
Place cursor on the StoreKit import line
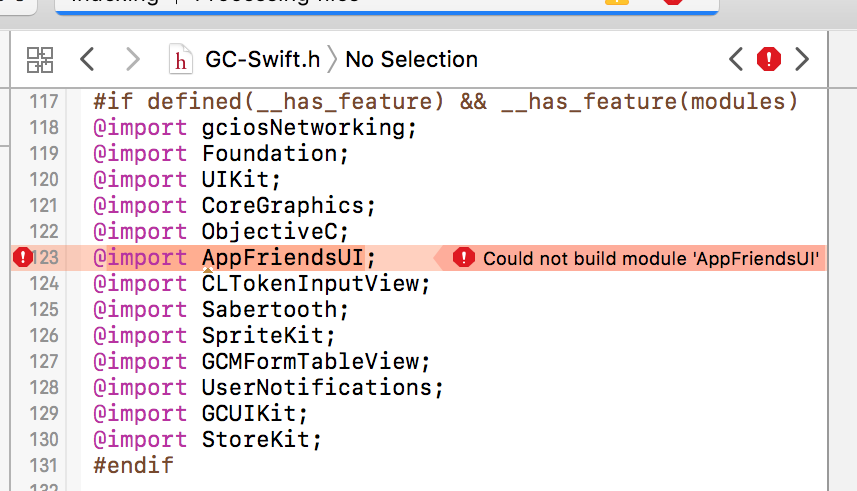coord(207,440)
